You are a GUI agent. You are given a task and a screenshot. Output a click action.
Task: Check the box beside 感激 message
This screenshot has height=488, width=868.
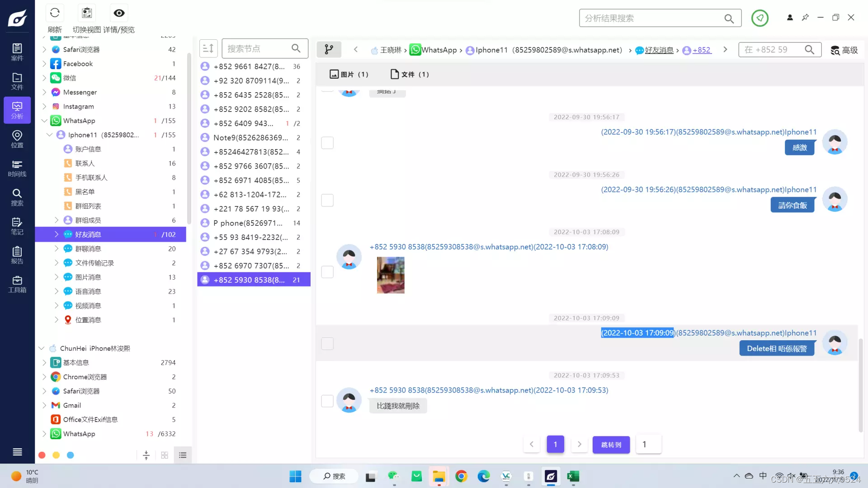tap(327, 143)
